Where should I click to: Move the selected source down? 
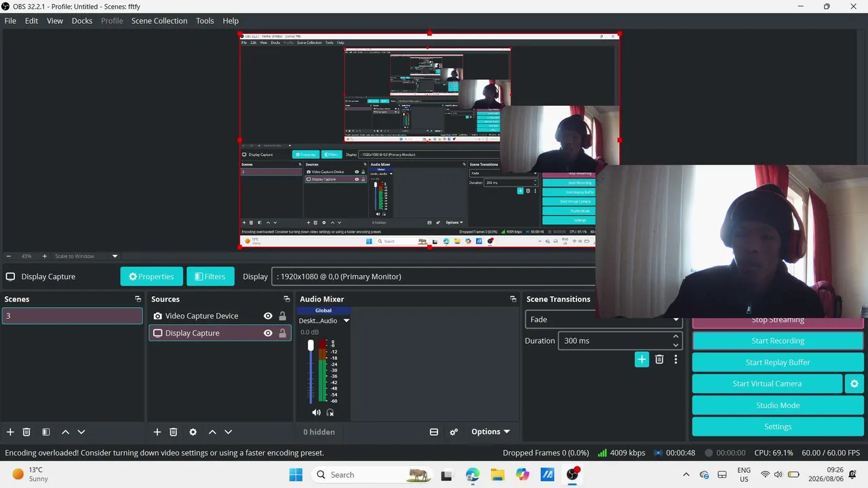pos(229,432)
